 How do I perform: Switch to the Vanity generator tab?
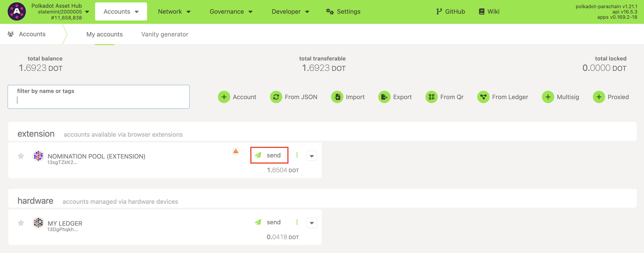coord(165,34)
